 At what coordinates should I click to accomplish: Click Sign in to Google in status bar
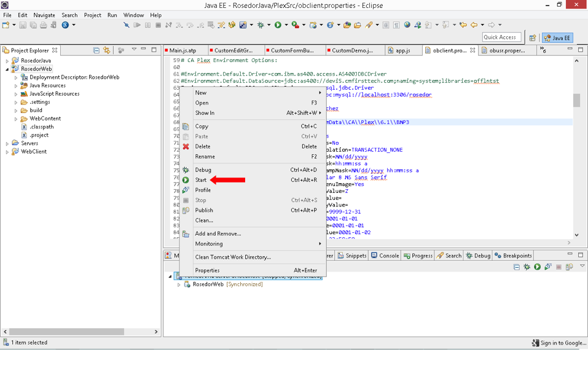[559, 343]
